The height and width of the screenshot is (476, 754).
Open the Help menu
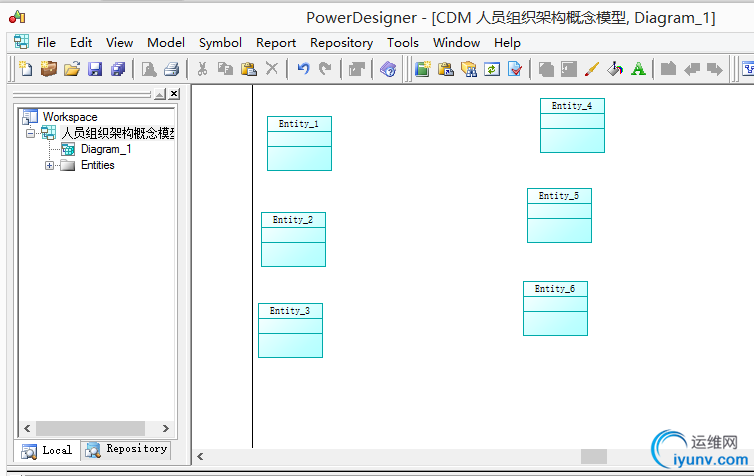[x=507, y=43]
